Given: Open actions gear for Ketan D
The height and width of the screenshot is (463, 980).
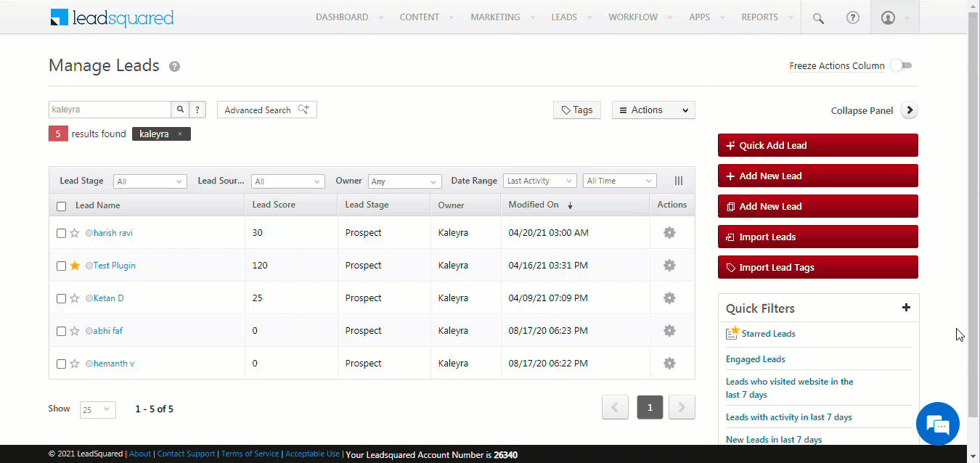Looking at the screenshot, I should coord(669,298).
